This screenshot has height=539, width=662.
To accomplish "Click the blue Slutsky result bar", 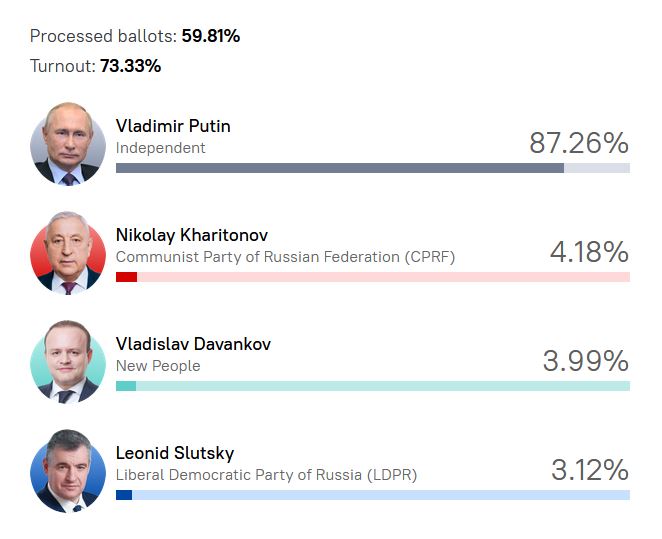I will [124, 495].
